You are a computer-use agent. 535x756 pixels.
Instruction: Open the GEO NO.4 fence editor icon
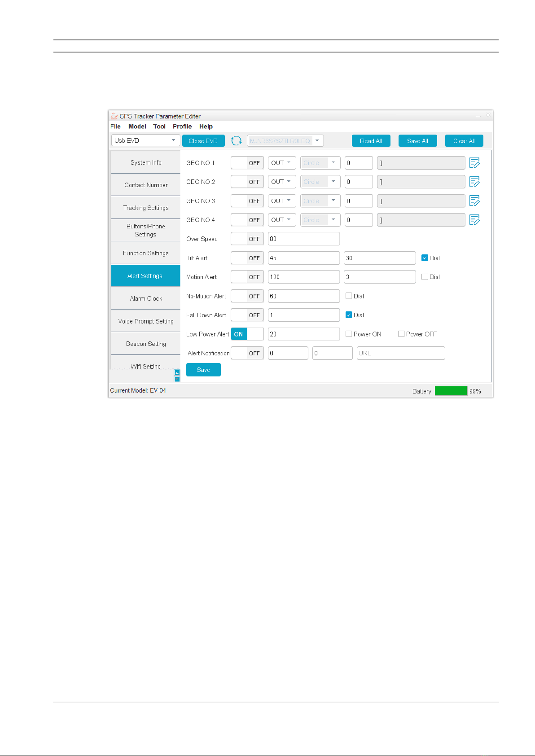474,220
